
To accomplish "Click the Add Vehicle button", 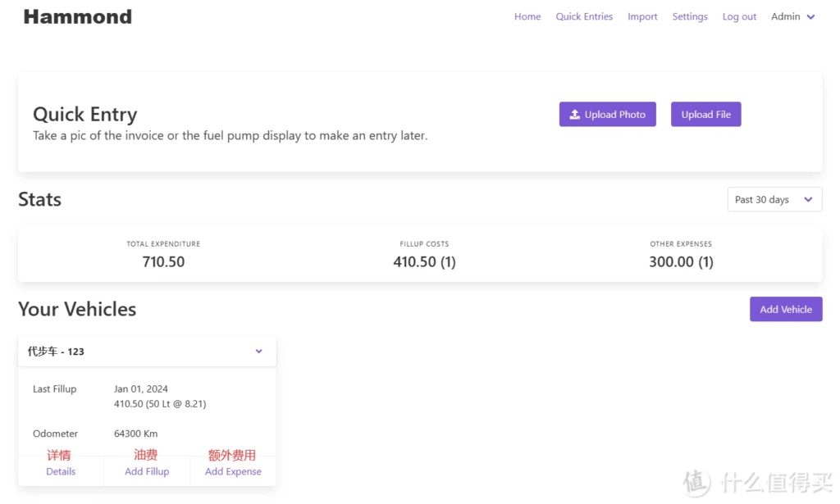I will 786,309.
